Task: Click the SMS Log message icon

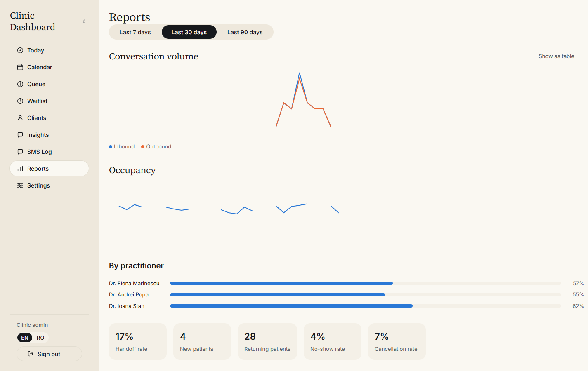Action: [x=20, y=152]
